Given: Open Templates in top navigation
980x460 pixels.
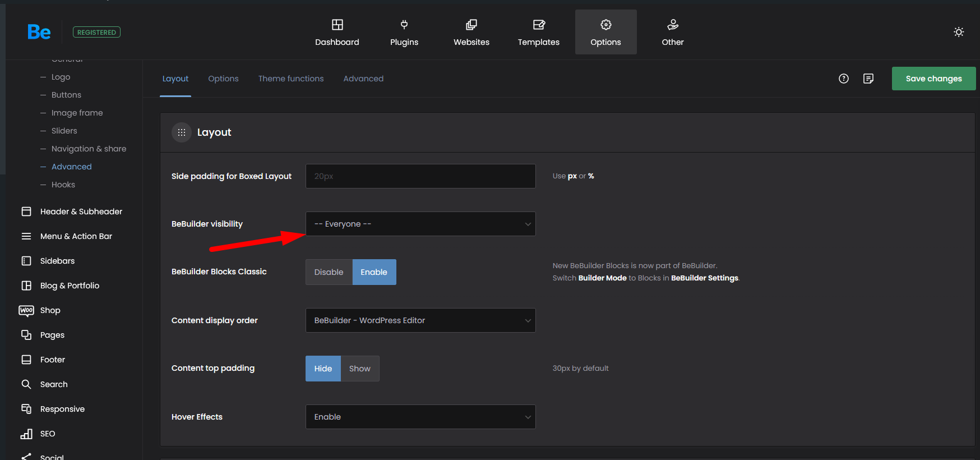Looking at the screenshot, I should click(539, 32).
